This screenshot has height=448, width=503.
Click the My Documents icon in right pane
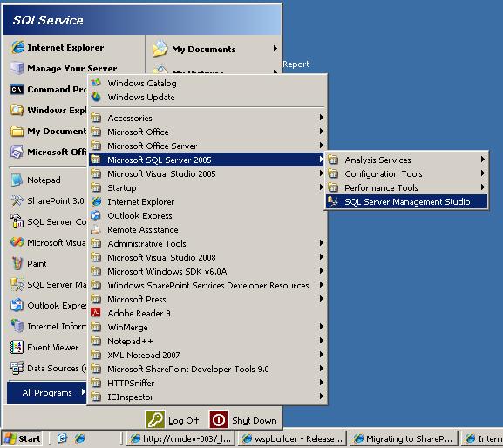point(160,49)
